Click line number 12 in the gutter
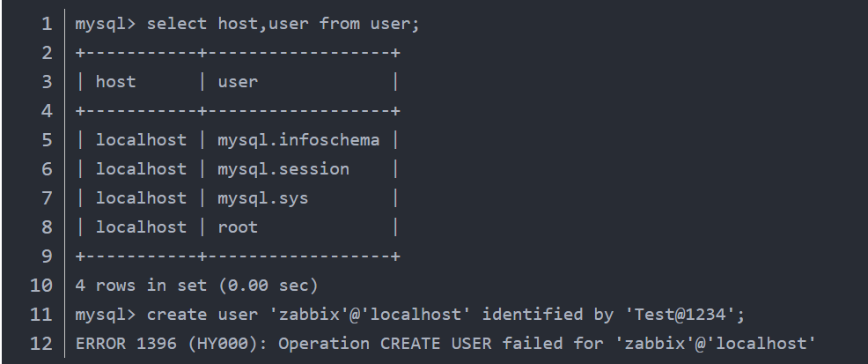This screenshot has height=364, width=868. [x=40, y=344]
